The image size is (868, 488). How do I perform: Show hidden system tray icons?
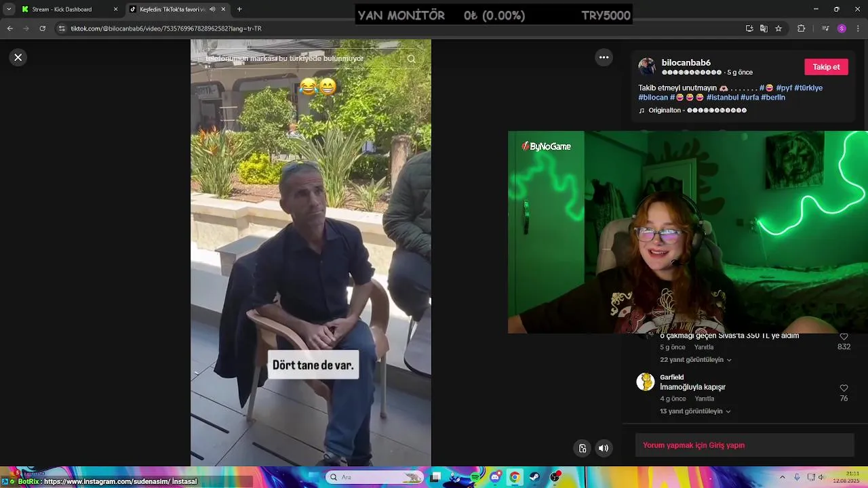click(x=783, y=477)
